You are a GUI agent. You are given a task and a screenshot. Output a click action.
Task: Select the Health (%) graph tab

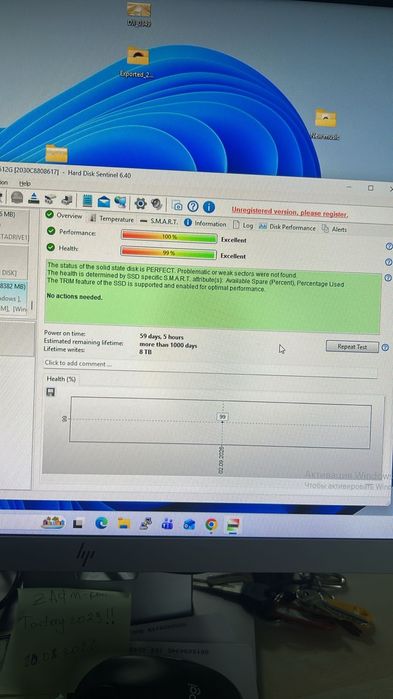pos(61,379)
